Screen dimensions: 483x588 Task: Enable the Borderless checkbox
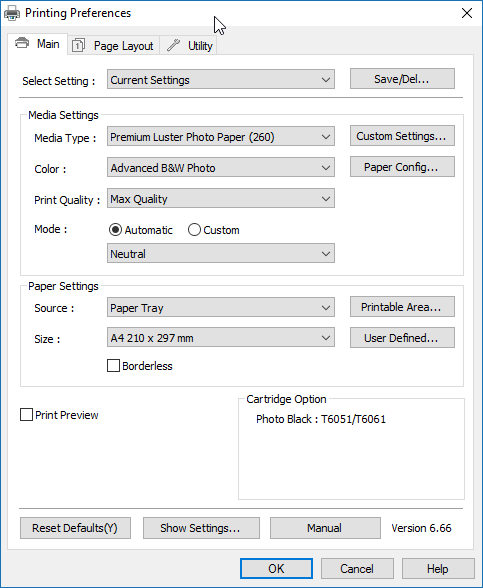(114, 366)
